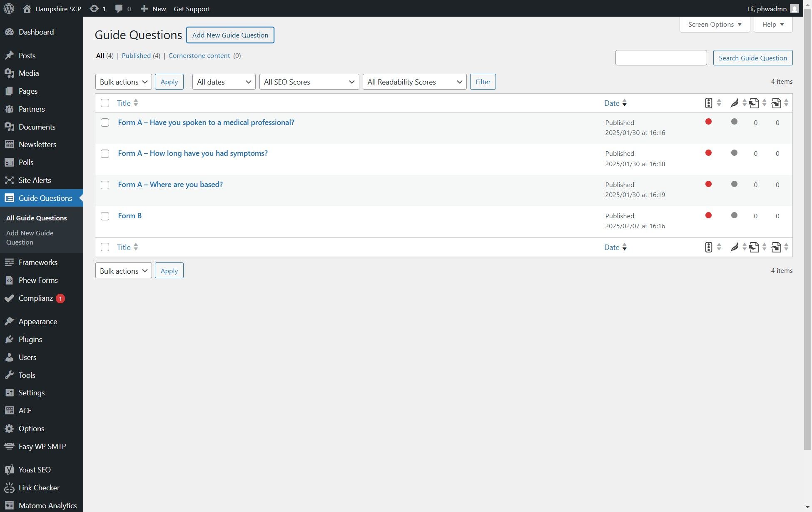Open Form A How long symptoms question
Viewport: 812px width, 512px height.
[x=192, y=153]
